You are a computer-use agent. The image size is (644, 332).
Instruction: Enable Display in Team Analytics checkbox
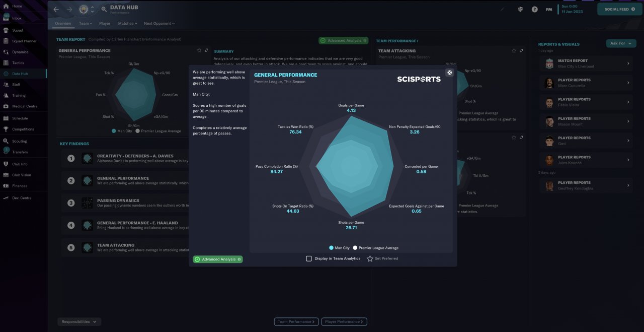[309, 258]
